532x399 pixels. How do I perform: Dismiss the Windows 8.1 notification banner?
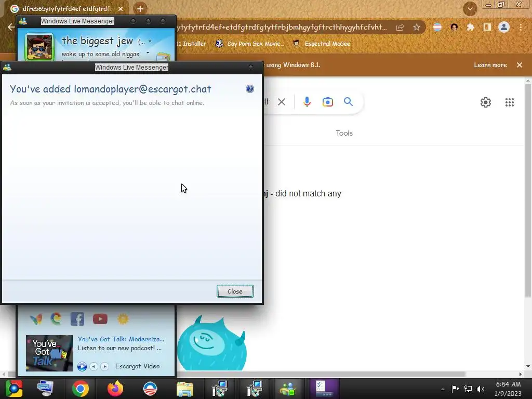click(x=520, y=65)
